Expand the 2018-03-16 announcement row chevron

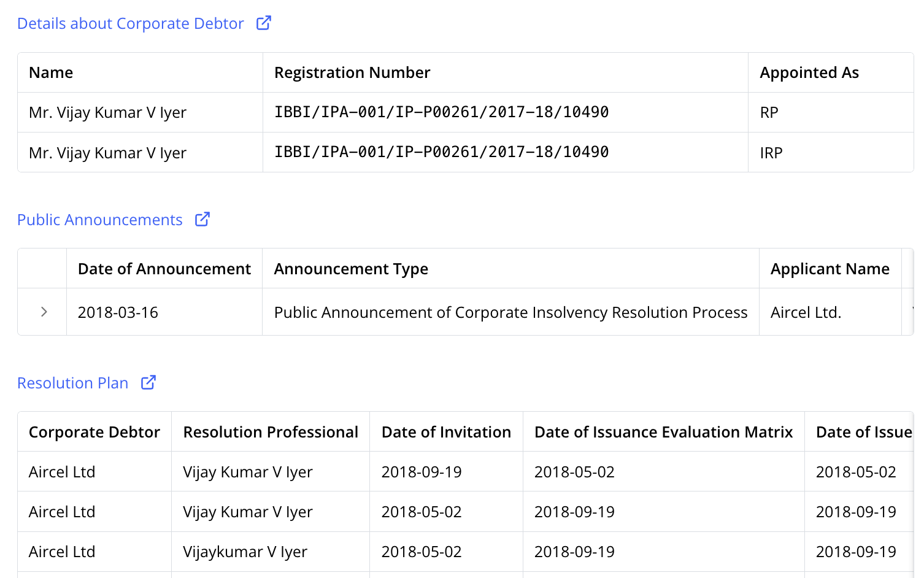click(44, 312)
